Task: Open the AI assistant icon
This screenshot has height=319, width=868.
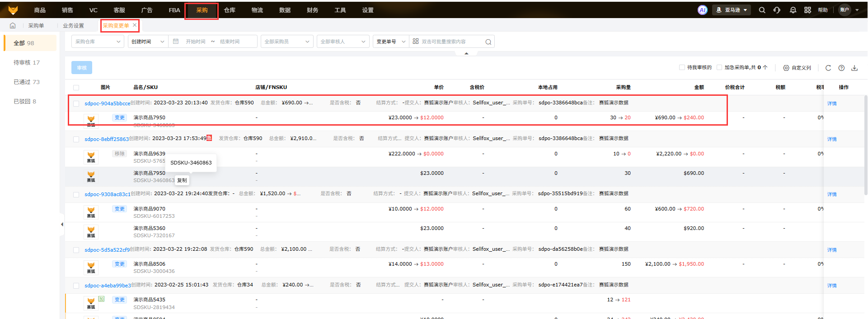Action: click(x=702, y=10)
